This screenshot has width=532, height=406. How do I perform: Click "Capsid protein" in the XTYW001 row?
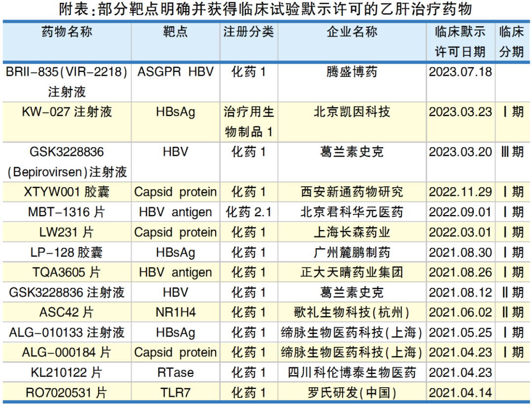point(175,192)
